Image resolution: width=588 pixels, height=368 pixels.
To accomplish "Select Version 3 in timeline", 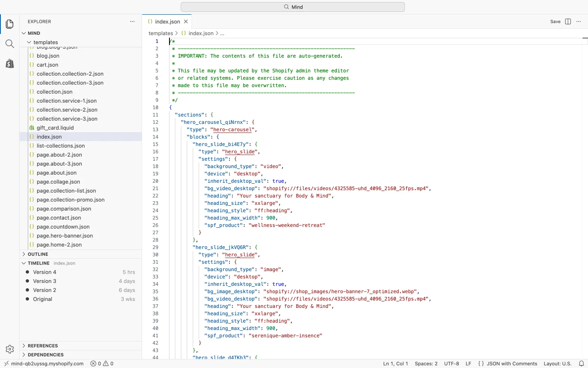I will click(81, 281).
